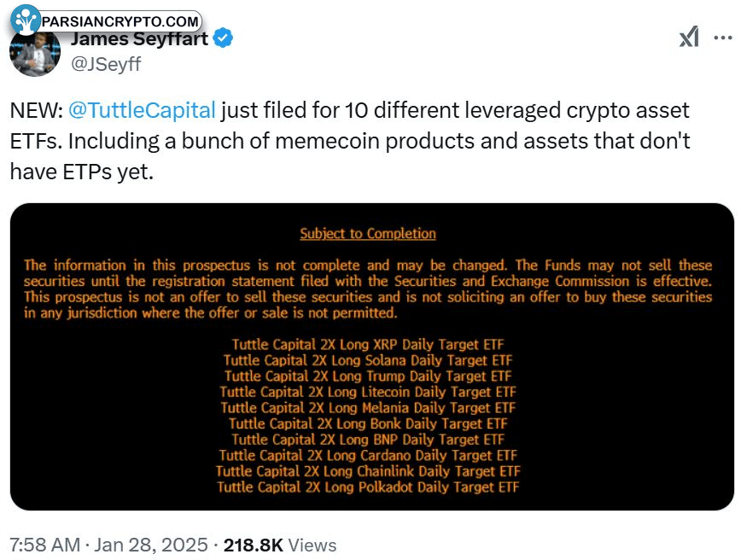Click the 2X Long Bonk ETF line
The image size is (741, 560).
(x=368, y=423)
